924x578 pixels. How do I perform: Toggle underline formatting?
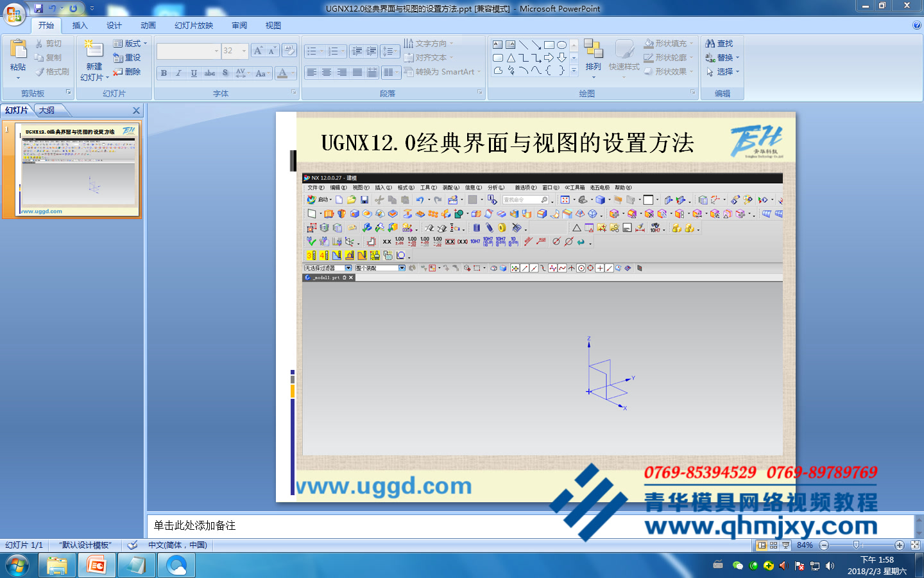pyautogui.click(x=194, y=73)
